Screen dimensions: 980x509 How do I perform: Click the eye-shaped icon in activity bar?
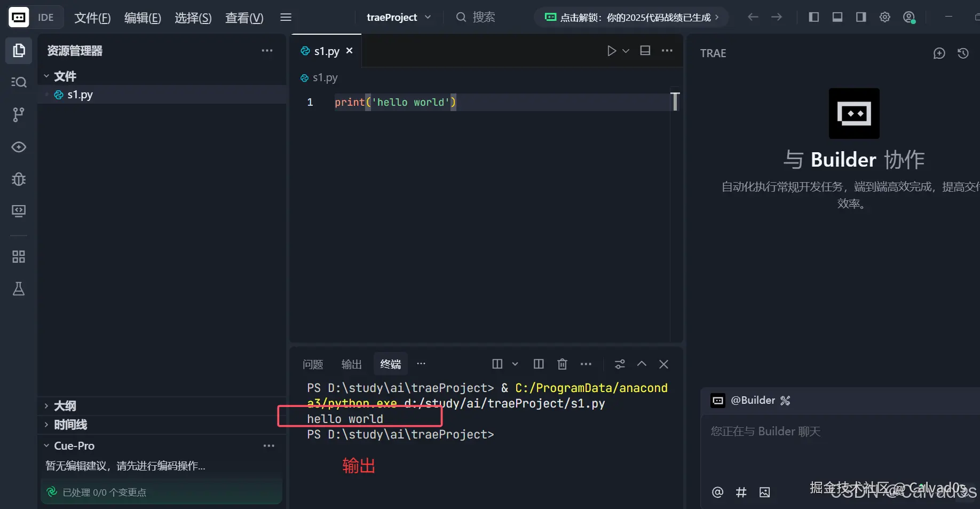coord(19,147)
